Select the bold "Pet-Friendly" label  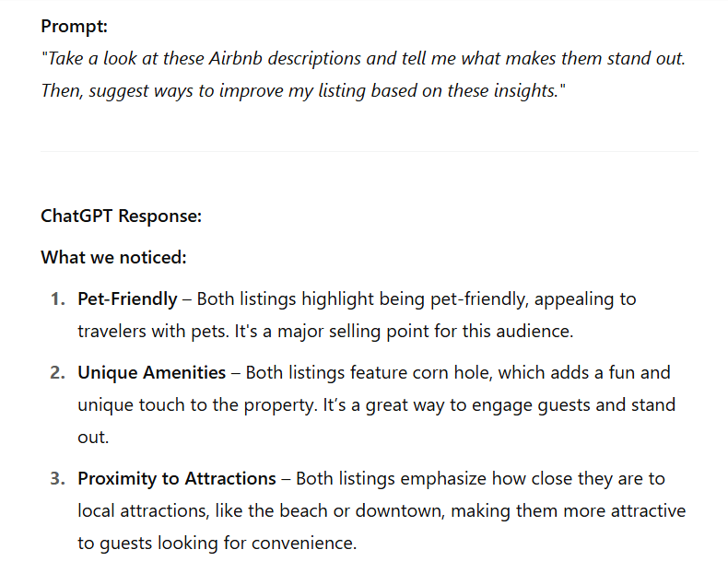(x=128, y=299)
